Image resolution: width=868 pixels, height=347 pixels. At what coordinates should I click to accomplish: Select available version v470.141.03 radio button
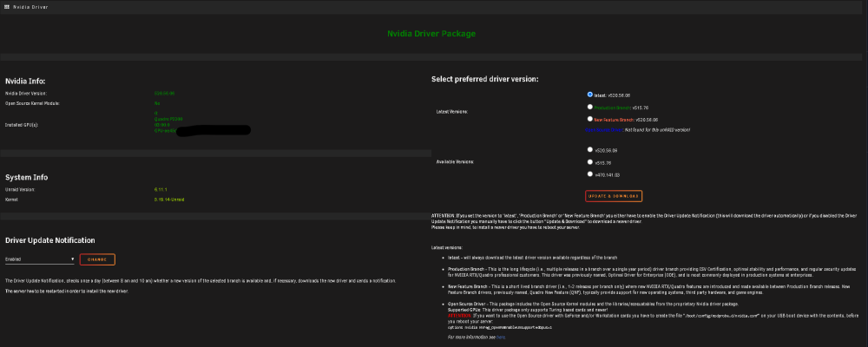590,173
